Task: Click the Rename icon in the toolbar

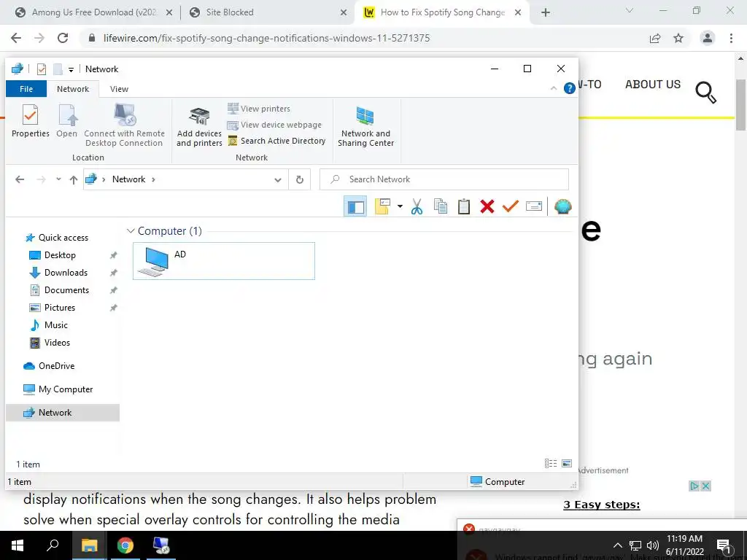Action: (533, 206)
